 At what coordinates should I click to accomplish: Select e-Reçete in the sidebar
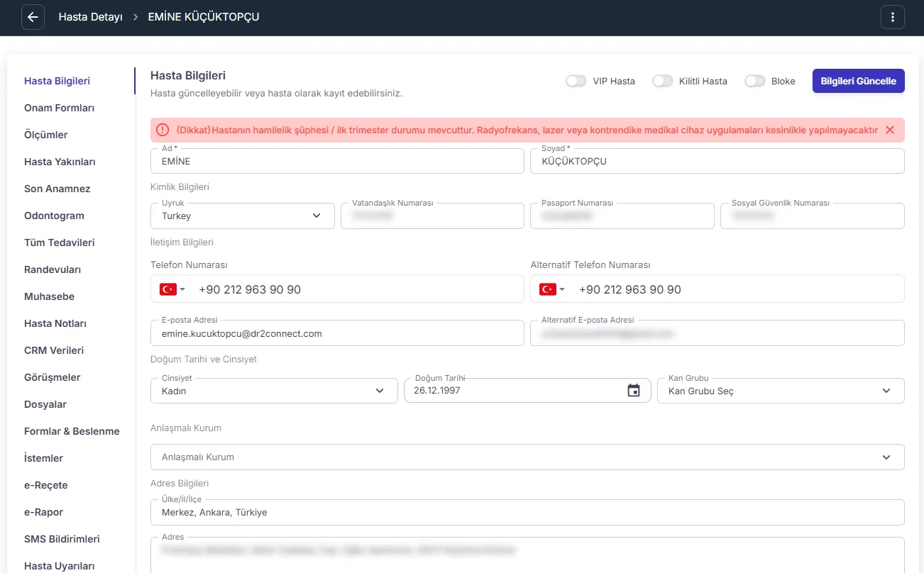pos(46,485)
